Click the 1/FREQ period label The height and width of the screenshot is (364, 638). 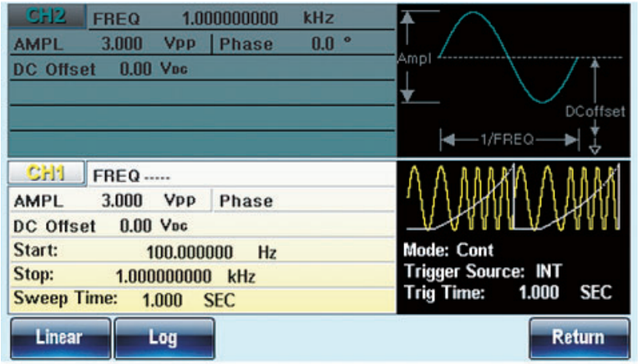point(507,139)
